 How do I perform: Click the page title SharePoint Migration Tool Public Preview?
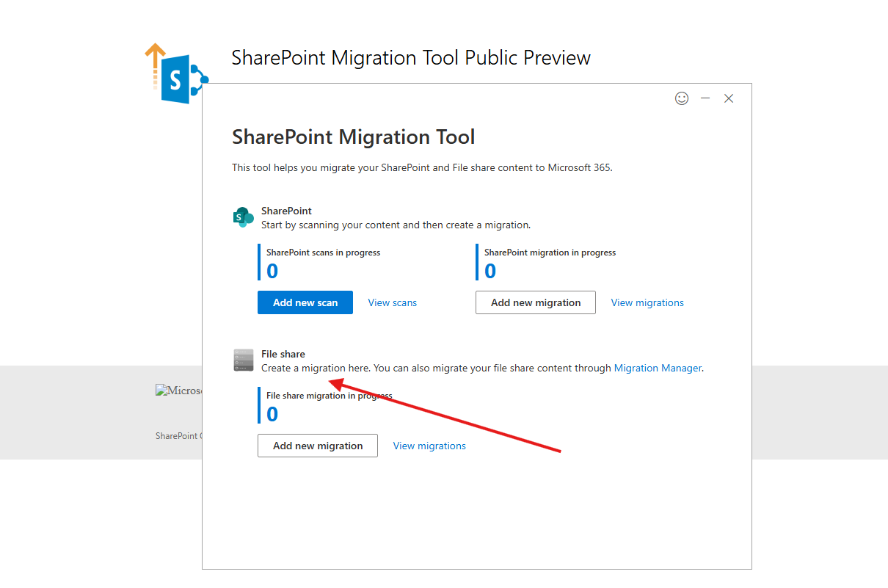(411, 58)
